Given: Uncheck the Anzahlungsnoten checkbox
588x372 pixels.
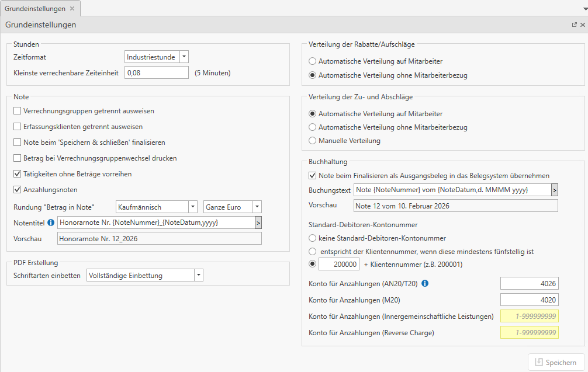Looking at the screenshot, I should tap(18, 189).
